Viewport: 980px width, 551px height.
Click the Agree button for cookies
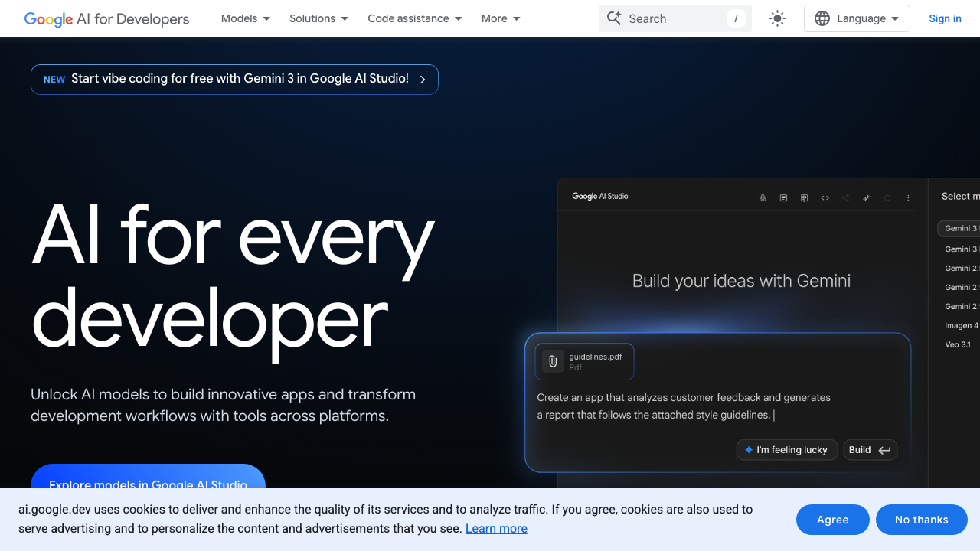[x=832, y=520]
